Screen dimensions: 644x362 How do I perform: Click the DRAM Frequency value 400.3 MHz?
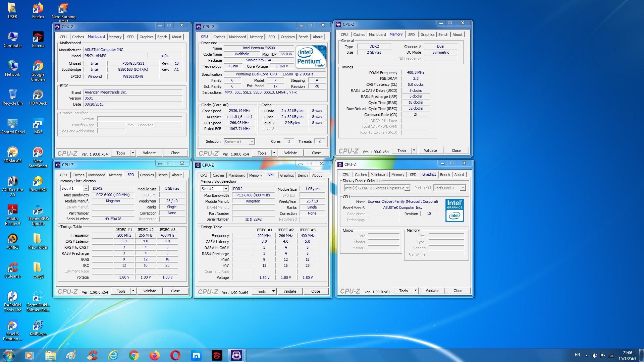pyautogui.click(x=416, y=72)
